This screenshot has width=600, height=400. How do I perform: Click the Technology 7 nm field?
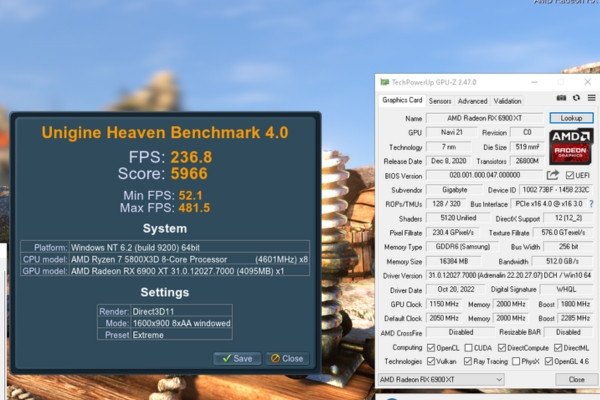pos(448,147)
